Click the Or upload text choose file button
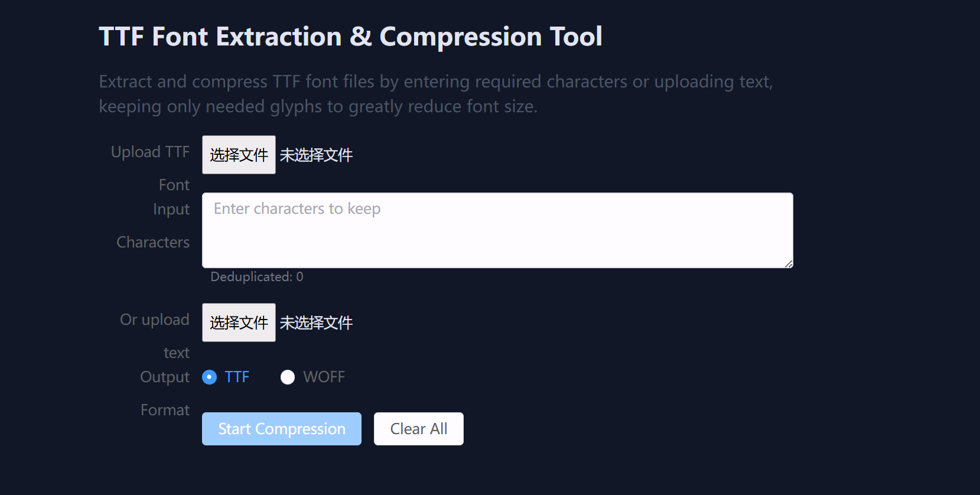 coord(239,323)
